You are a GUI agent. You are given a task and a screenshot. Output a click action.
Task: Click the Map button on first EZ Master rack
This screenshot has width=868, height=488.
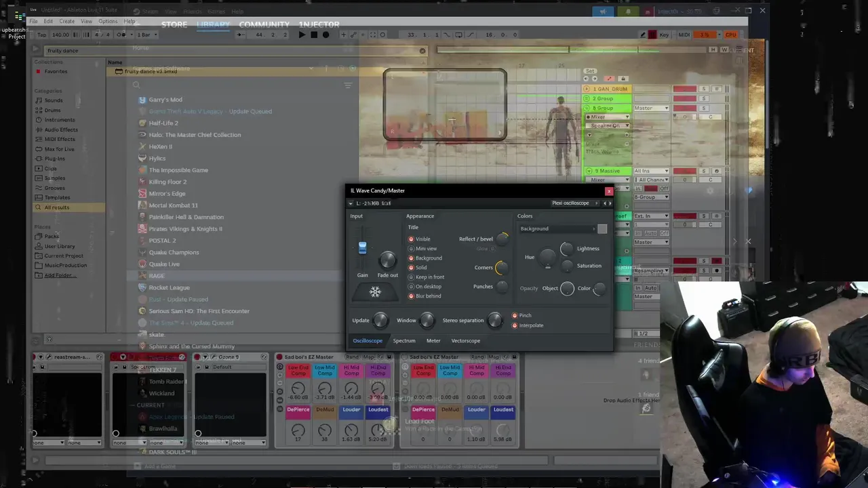[370, 357]
